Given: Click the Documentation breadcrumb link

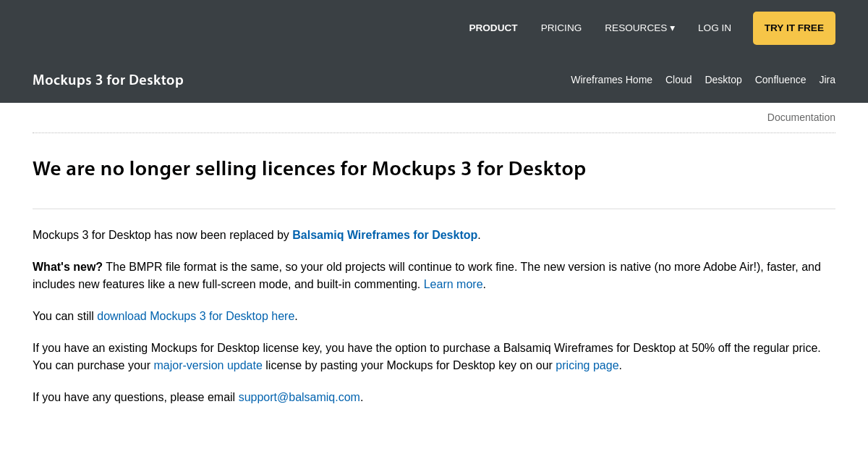Looking at the screenshot, I should [x=801, y=117].
